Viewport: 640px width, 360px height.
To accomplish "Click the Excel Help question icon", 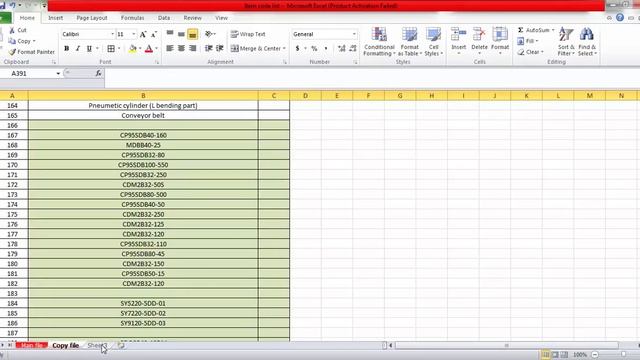I will [x=620, y=18].
